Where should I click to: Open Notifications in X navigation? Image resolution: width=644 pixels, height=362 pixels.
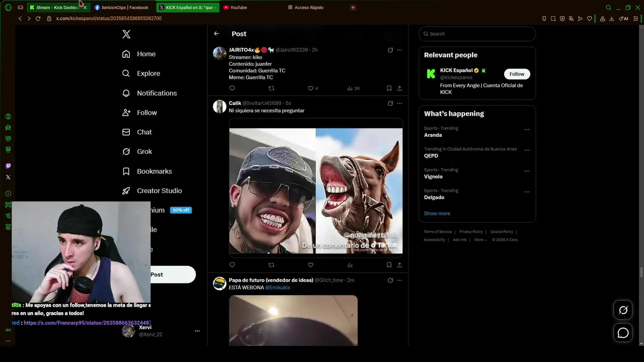[149, 93]
